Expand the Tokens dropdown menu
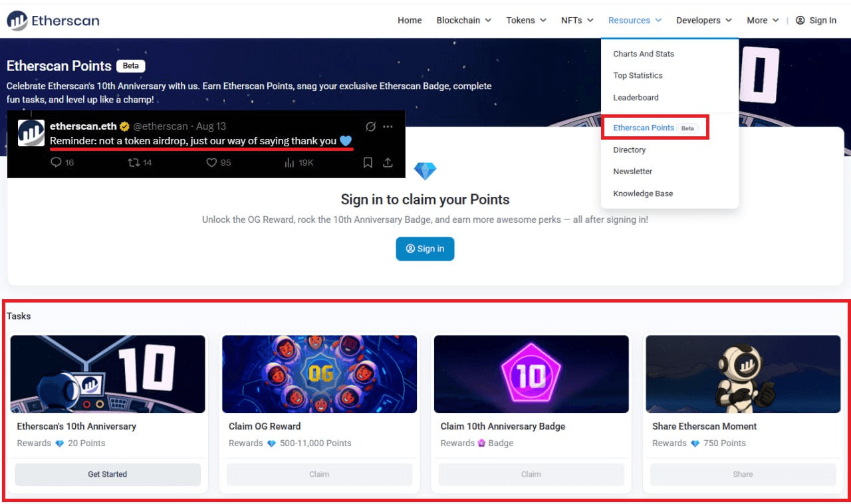851x504 pixels. pyautogui.click(x=526, y=21)
